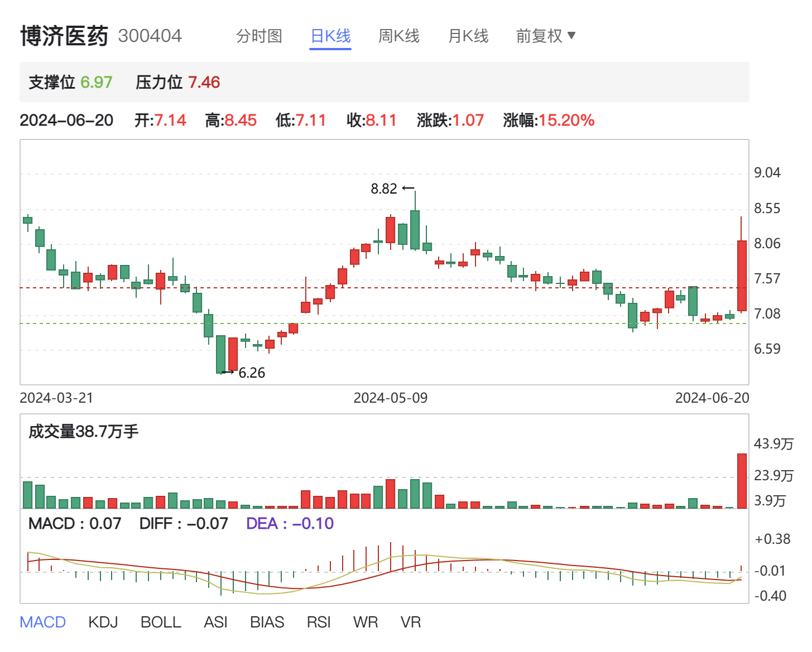
Task: Click the last large red candlestick on 2024-06-20
Action: [x=742, y=276]
